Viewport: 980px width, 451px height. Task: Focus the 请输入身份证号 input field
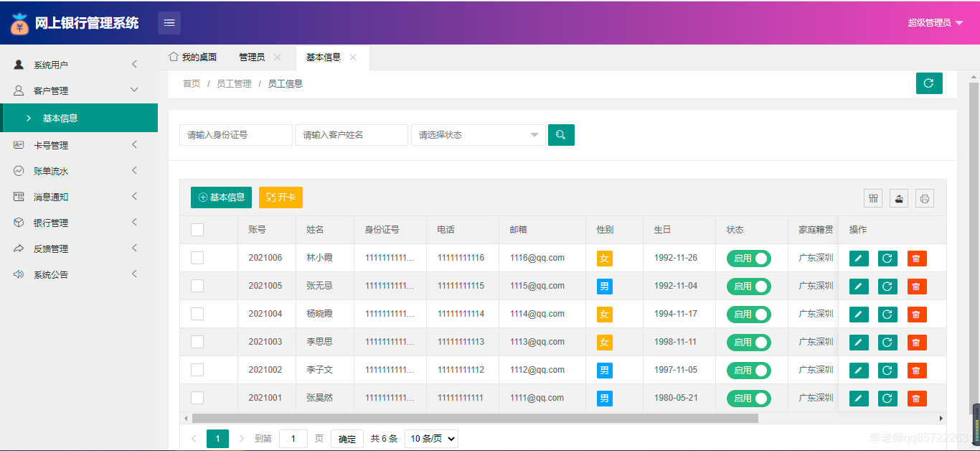236,135
